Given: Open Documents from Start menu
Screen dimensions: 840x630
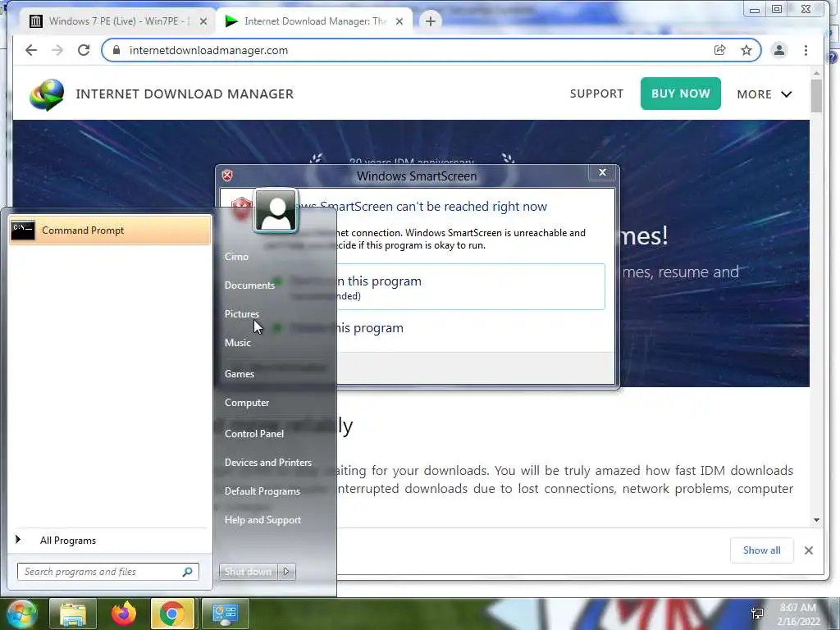Looking at the screenshot, I should point(249,285).
